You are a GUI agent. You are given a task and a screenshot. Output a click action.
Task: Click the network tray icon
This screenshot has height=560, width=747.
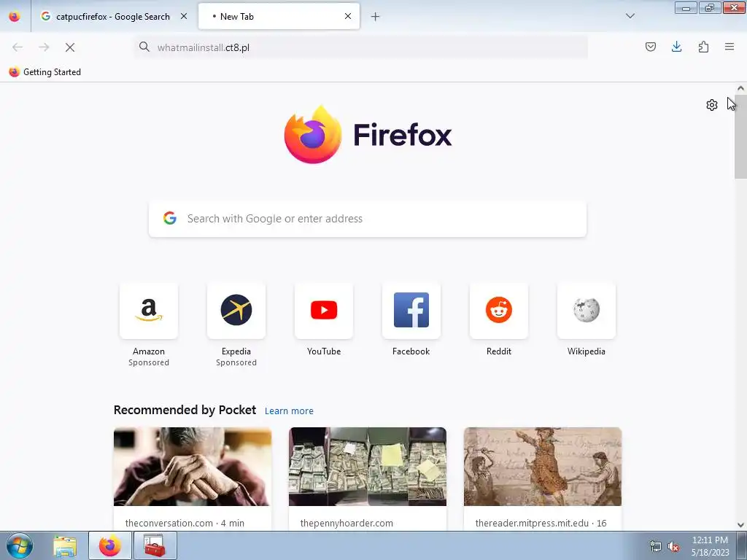(656, 546)
